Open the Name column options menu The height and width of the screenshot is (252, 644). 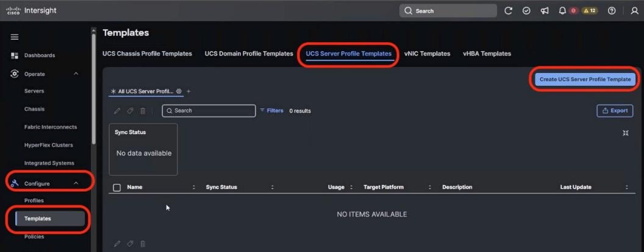point(194,187)
